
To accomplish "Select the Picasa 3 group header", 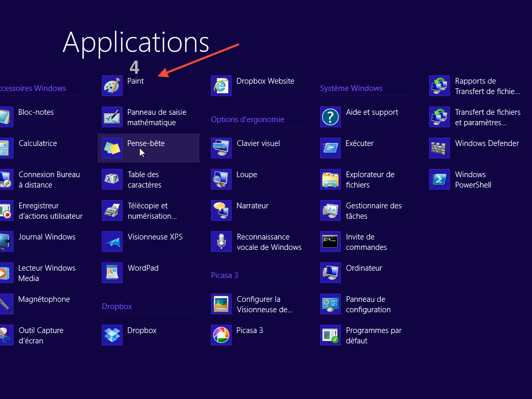I will (x=224, y=275).
